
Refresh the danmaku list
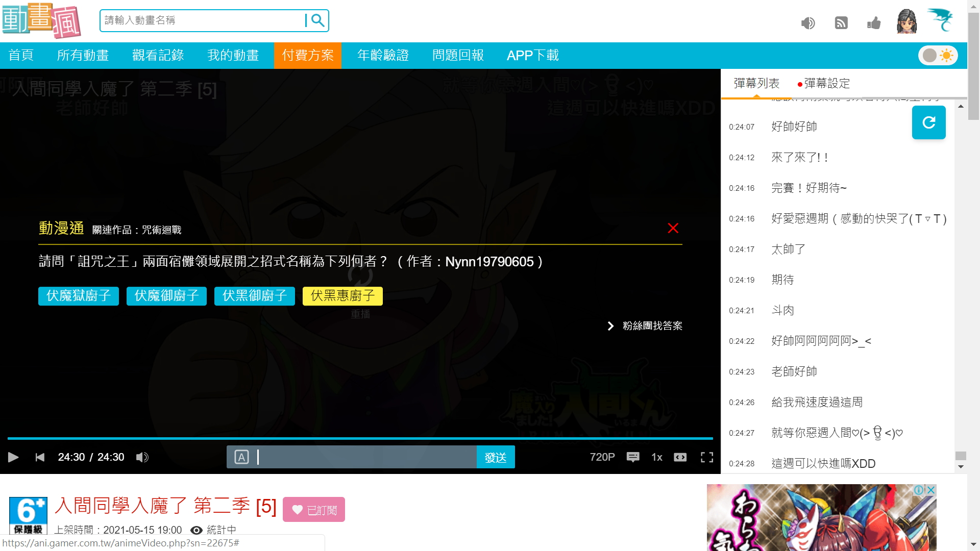coord(928,122)
